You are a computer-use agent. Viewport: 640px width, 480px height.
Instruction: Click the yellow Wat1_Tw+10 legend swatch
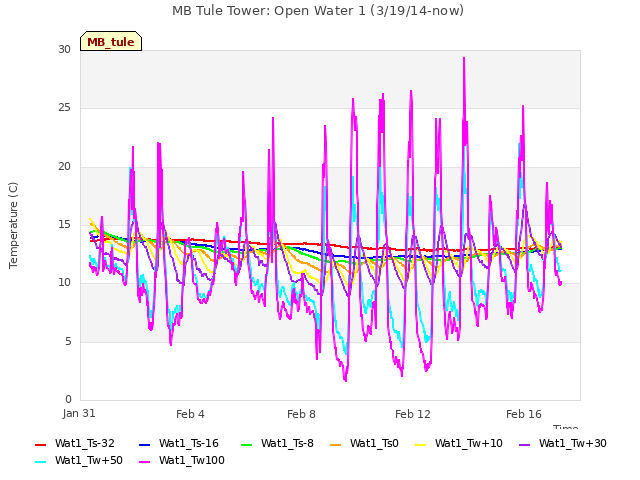coord(420,444)
